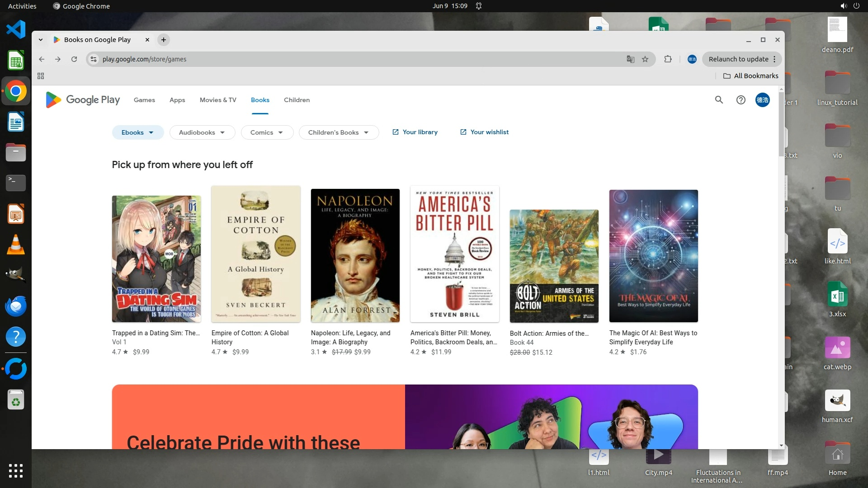Click the translate page icon in the address bar
The image size is (868, 488).
pyautogui.click(x=630, y=59)
